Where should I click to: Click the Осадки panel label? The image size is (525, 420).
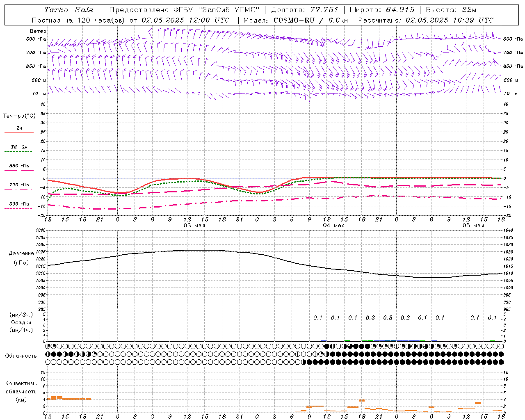[21, 322]
